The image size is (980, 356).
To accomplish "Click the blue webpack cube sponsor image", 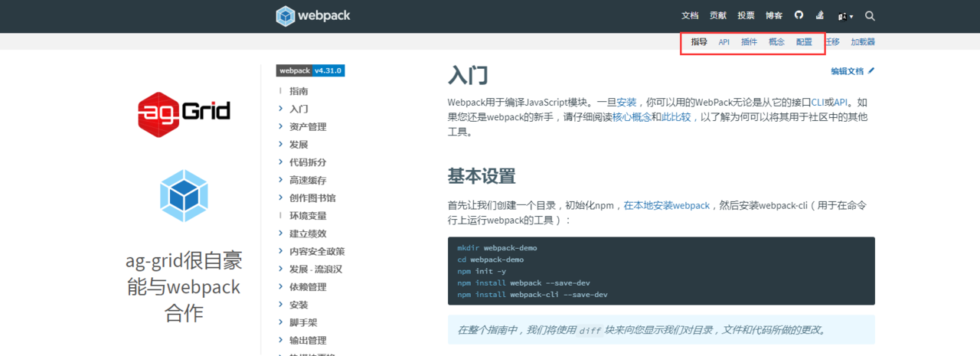I will 184,196.
